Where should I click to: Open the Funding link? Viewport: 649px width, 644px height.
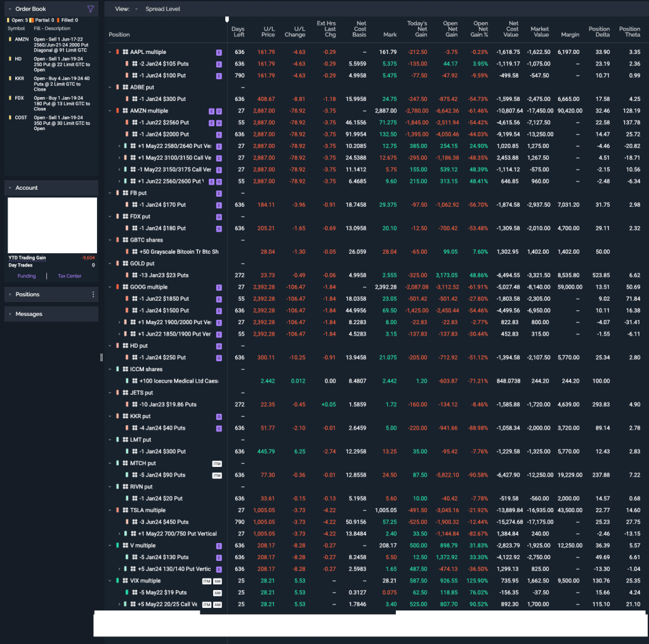click(x=27, y=276)
